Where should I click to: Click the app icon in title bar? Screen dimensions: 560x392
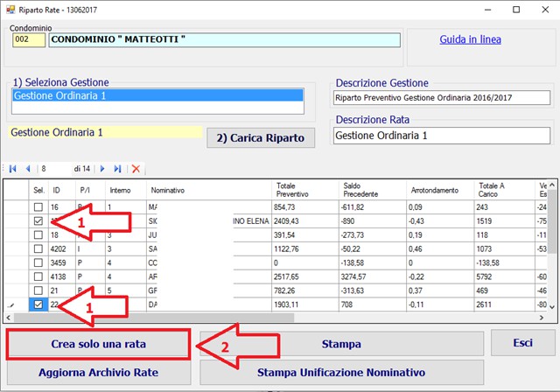[10, 10]
